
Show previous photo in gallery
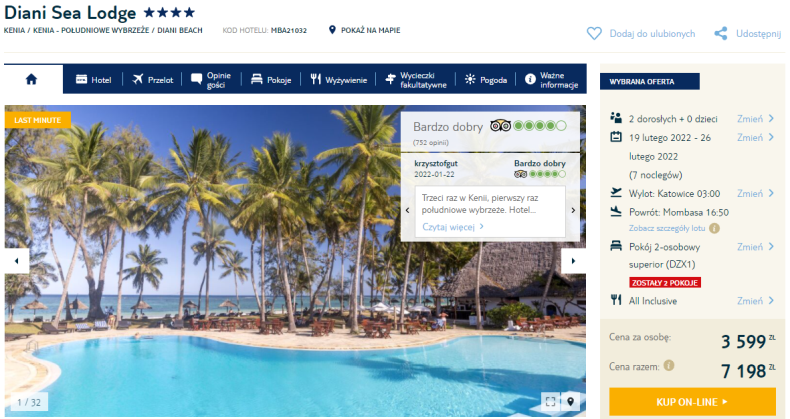[x=17, y=261]
